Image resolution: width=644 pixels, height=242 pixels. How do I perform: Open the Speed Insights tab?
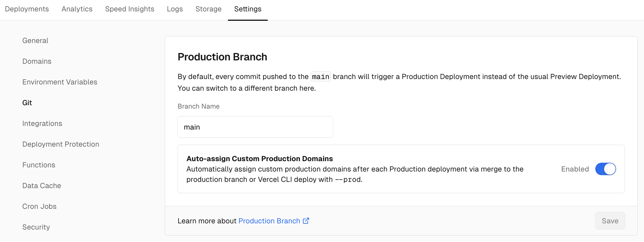(130, 9)
